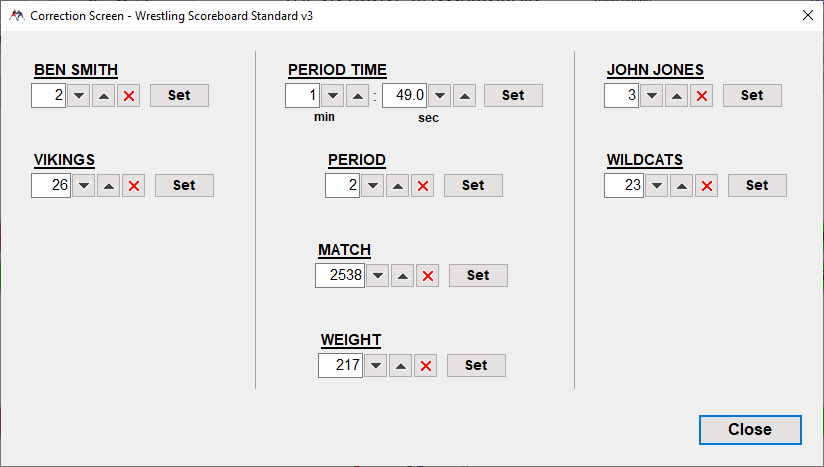Increase Ben Smith score with up arrow
The height and width of the screenshot is (467, 824).
[104, 96]
